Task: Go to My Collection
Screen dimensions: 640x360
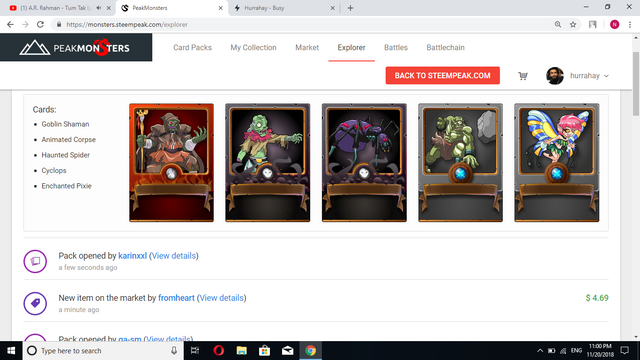Action: 253,48
